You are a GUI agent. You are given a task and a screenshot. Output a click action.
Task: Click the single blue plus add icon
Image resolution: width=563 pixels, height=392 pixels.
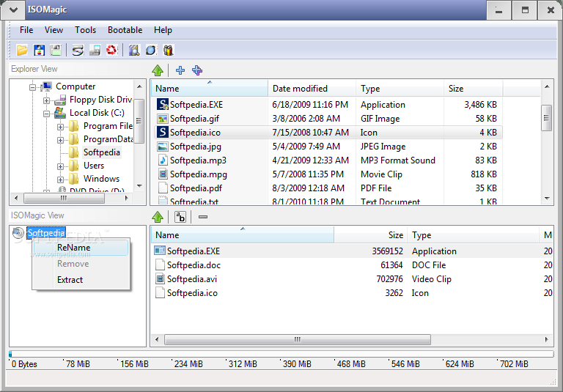[x=180, y=70]
